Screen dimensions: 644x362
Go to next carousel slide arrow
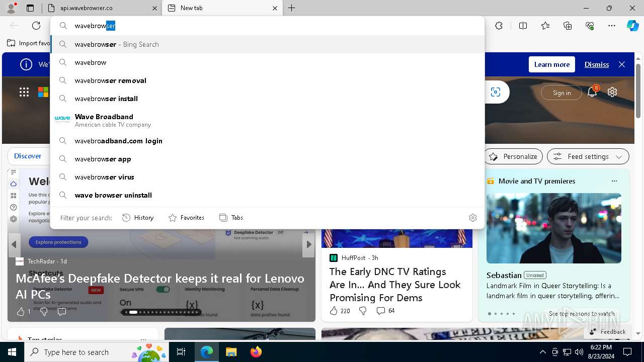point(309,244)
